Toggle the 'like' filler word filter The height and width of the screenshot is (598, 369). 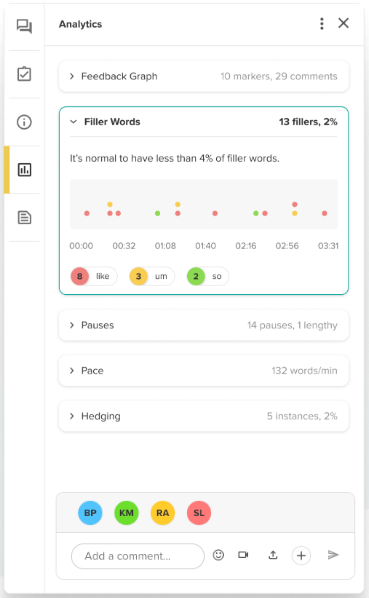point(94,276)
